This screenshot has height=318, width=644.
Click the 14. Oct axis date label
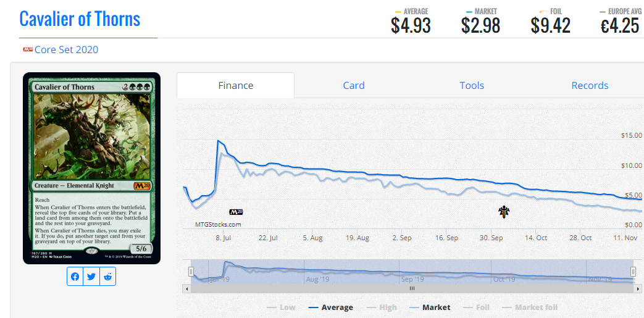[536, 238]
